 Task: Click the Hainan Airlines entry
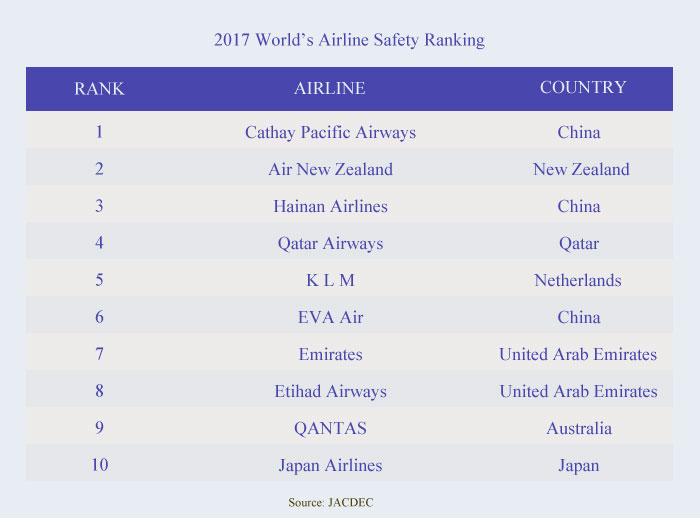point(330,206)
